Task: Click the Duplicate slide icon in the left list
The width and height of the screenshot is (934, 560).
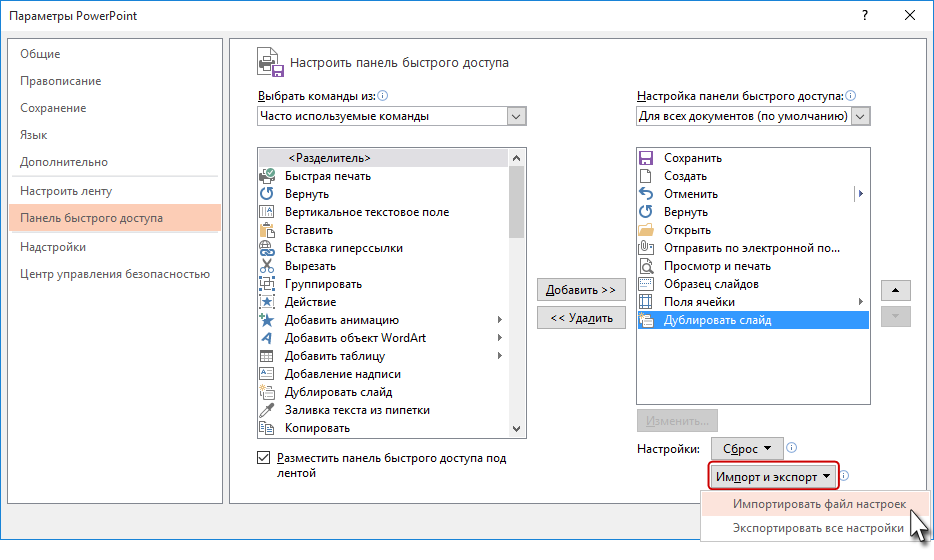Action: (x=267, y=392)
